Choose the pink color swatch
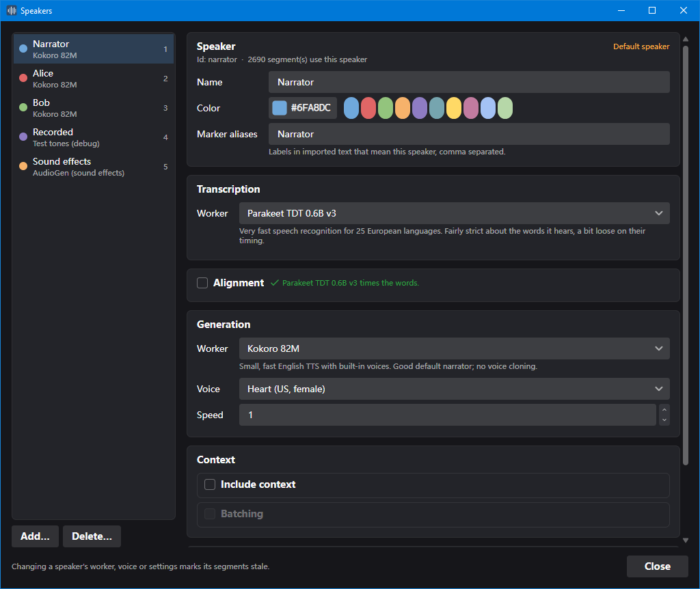Screen dimensions: 700x589 pos(471,108)
